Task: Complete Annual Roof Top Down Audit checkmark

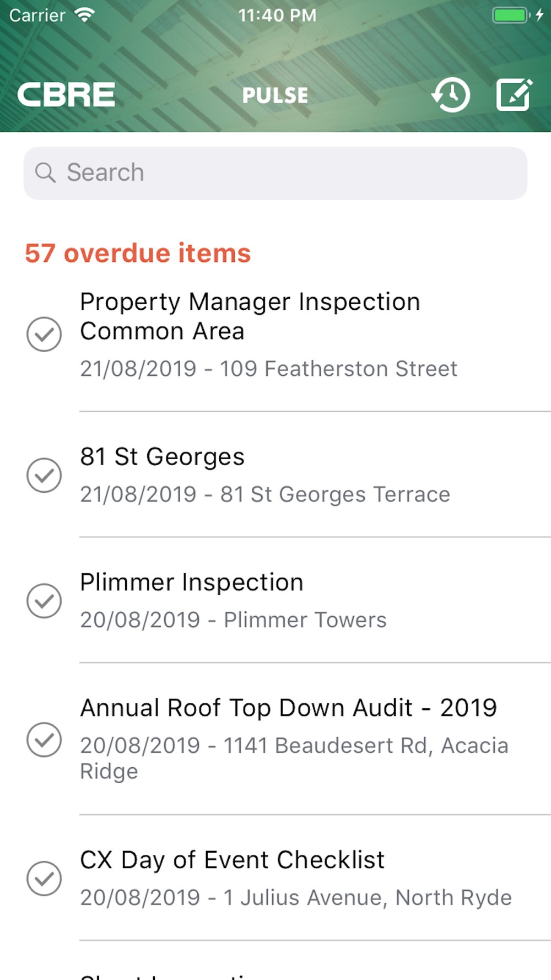Action: (44, 740)
